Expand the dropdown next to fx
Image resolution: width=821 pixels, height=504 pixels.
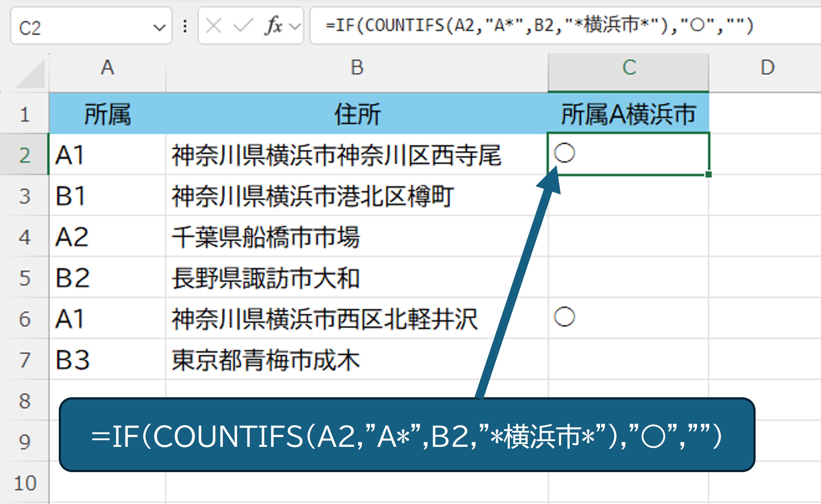point(295,26)
